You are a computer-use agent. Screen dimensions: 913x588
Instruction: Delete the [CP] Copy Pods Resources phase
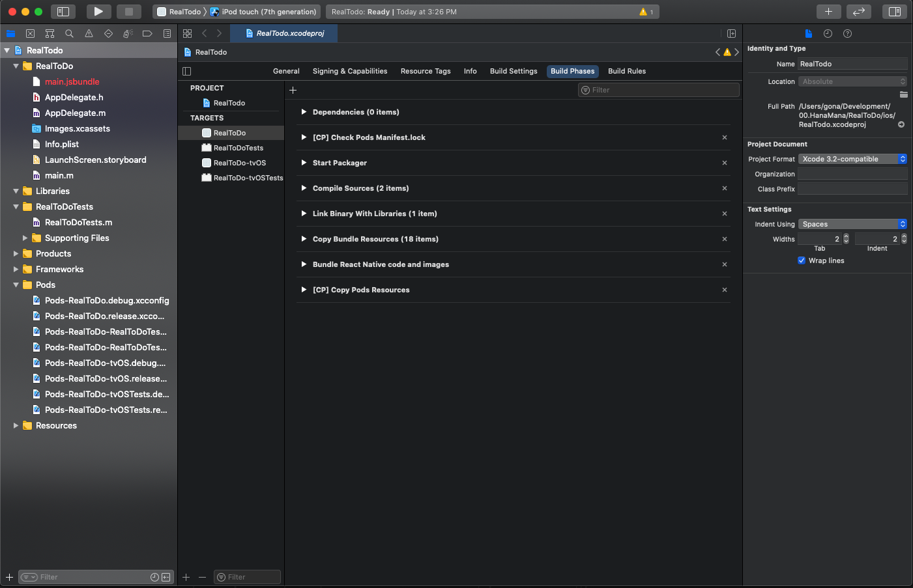[x=725, y=290]
